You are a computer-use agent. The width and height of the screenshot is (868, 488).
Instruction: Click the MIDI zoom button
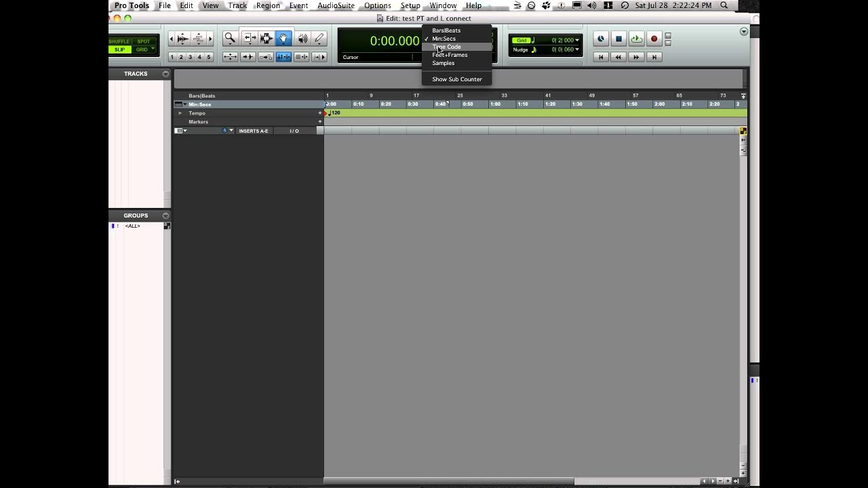pos(199,39)
